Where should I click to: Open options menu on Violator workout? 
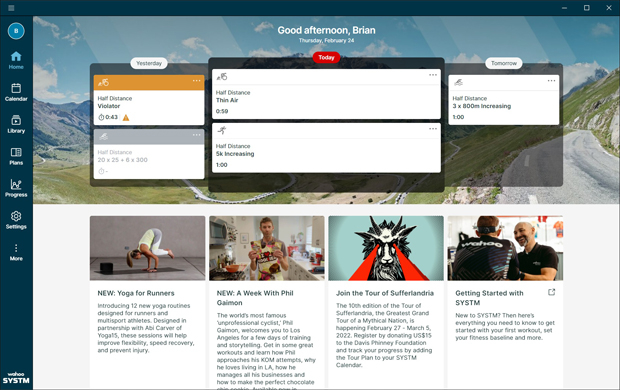(x=197, y=81)
